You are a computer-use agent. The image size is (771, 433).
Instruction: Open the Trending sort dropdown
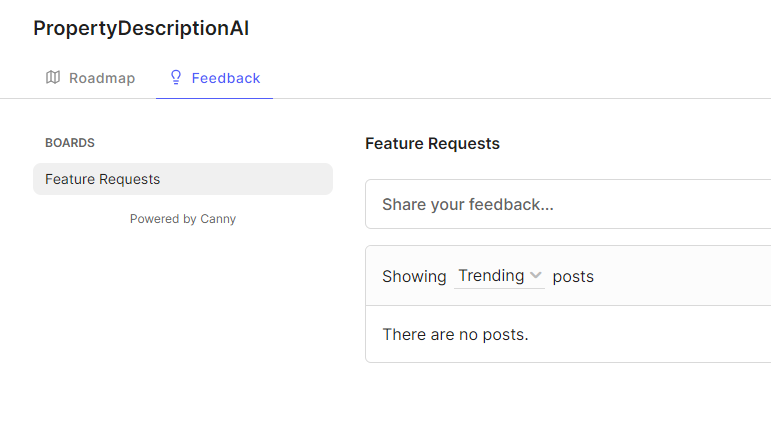[x=499, y=276]
